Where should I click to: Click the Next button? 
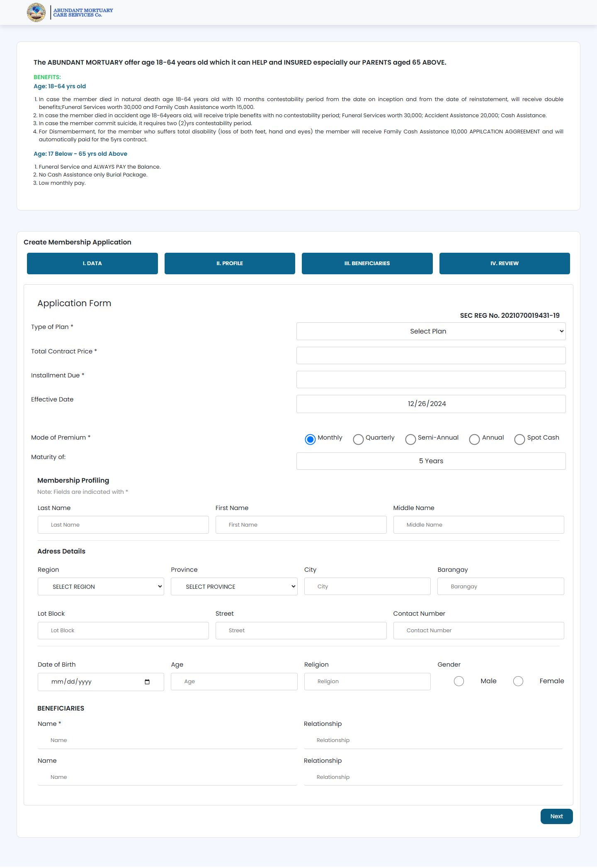pyautogui.click(x=556, y=816)
